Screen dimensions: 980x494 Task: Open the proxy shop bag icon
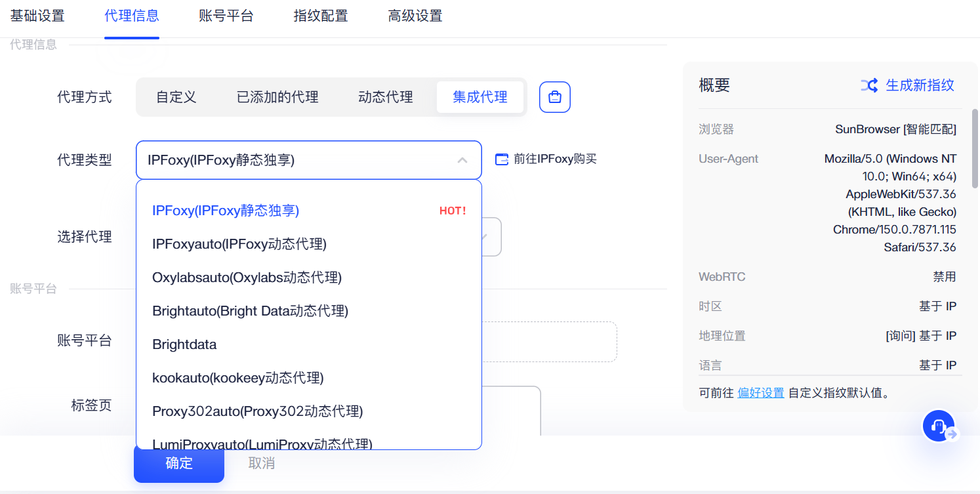tap(555, 97)
